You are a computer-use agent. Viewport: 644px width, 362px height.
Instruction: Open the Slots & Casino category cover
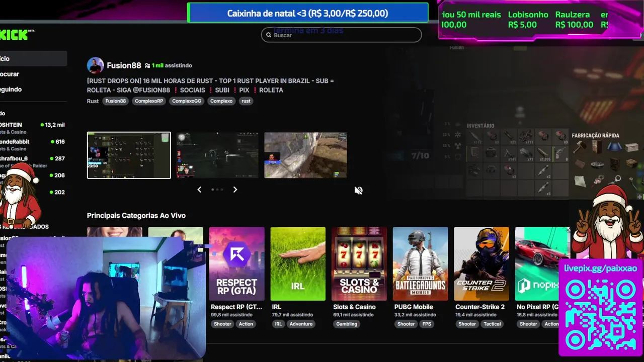tap(359, 264)
